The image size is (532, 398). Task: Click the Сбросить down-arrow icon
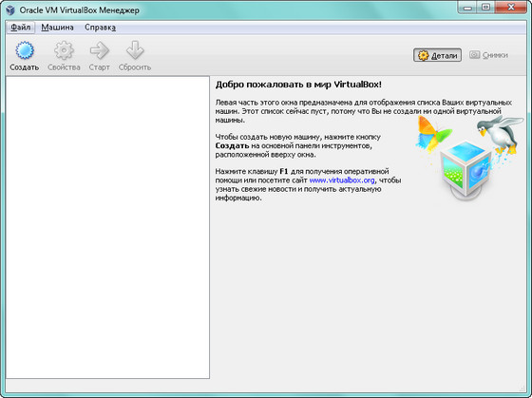[x=135, y=50]
